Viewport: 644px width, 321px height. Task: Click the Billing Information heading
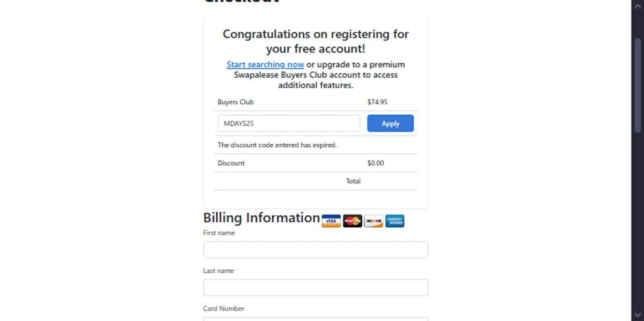coord(261,218)
